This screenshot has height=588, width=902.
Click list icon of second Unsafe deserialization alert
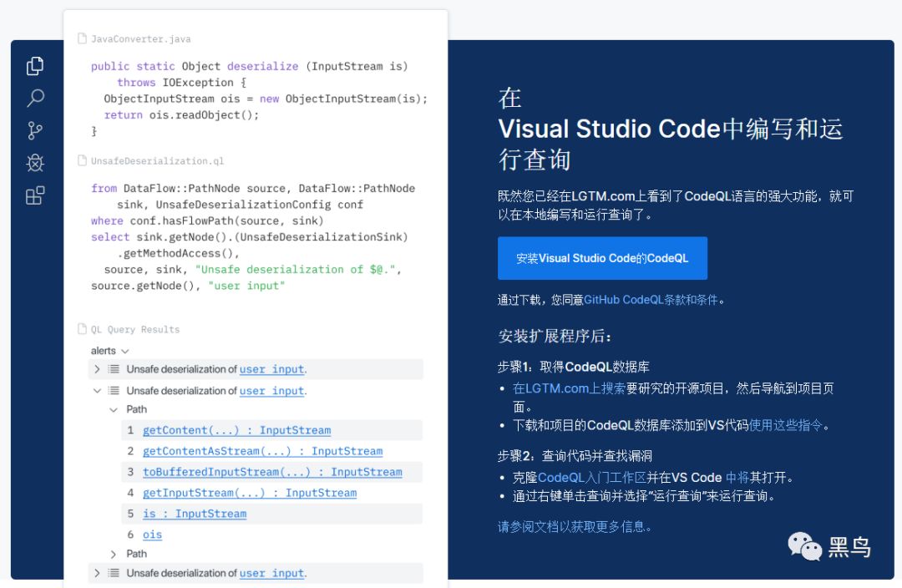114,391
